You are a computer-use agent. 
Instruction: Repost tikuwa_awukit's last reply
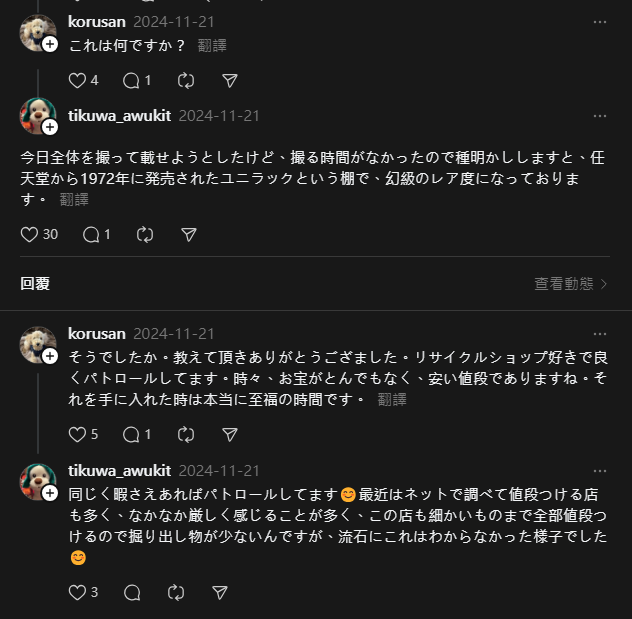pyautogui.click(x=176, y=592)
